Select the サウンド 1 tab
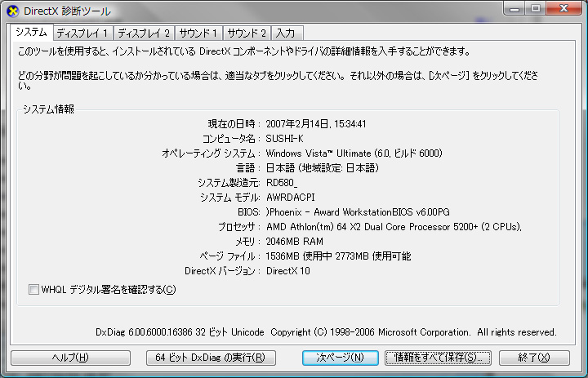 pyautogui.click(x=198, y=33)
